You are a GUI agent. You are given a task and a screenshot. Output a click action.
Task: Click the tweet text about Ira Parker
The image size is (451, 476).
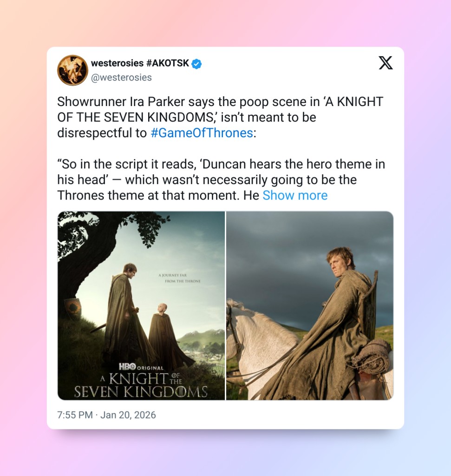click(220, 117)
